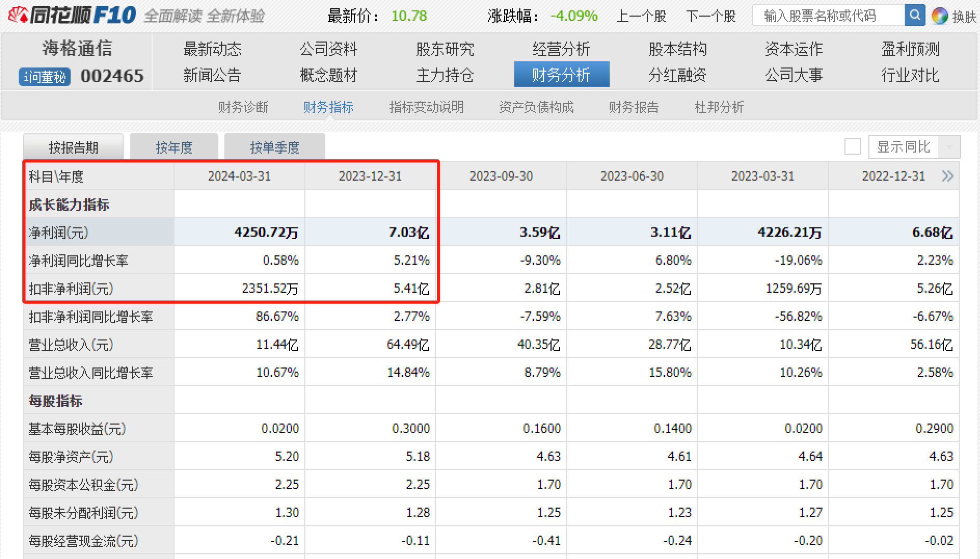The height and width of the screenshot is (559, 980).
Task: Switch to 按单季度 view
Action: click(x=275, y=147)
